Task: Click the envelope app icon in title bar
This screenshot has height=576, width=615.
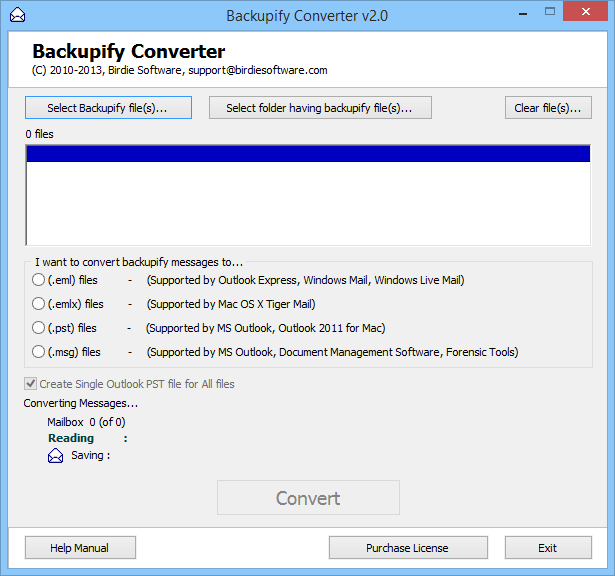Action: [x=17, y=15]
